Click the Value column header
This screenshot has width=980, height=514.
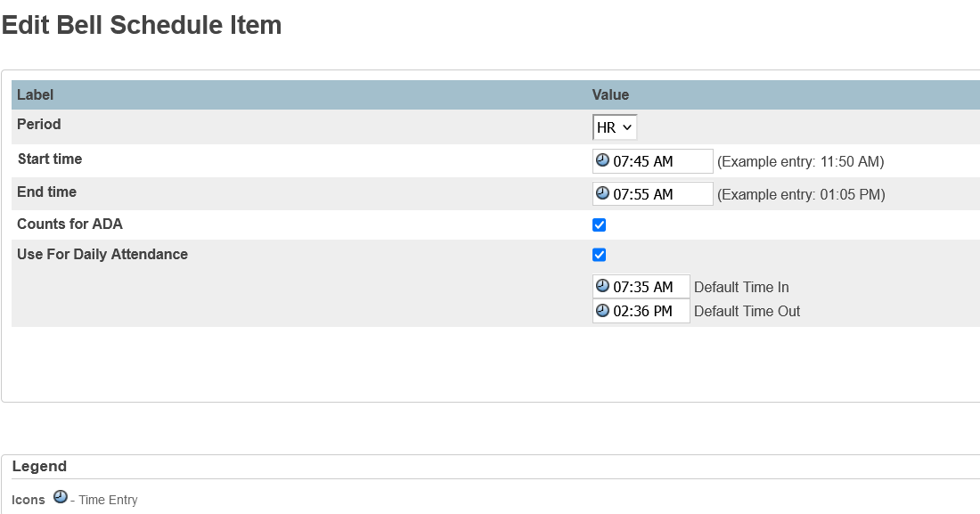610,94
